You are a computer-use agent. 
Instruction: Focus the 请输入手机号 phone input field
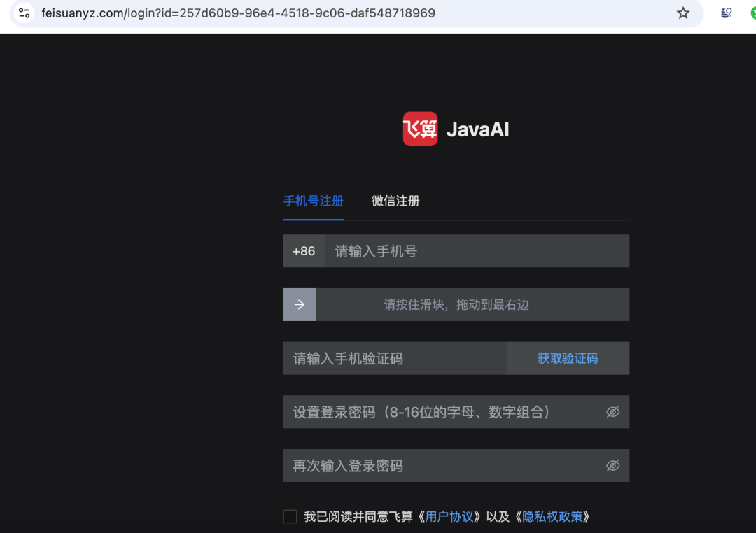click(477, 251)
